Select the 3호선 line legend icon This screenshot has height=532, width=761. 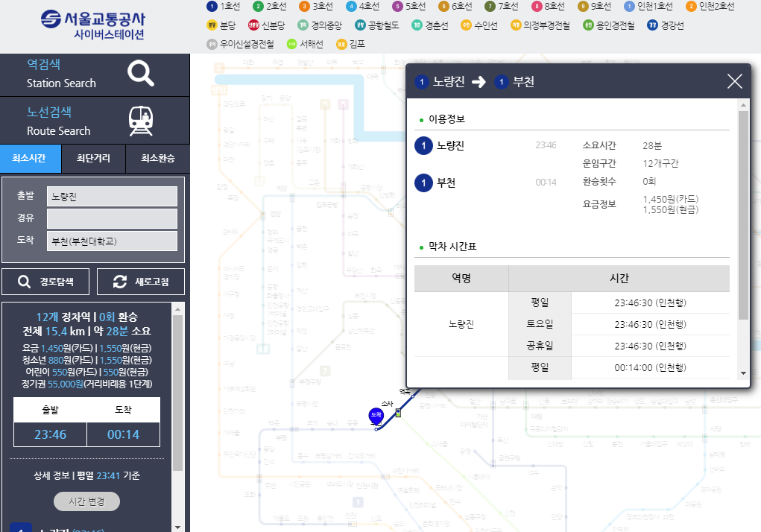coord(304,6)
